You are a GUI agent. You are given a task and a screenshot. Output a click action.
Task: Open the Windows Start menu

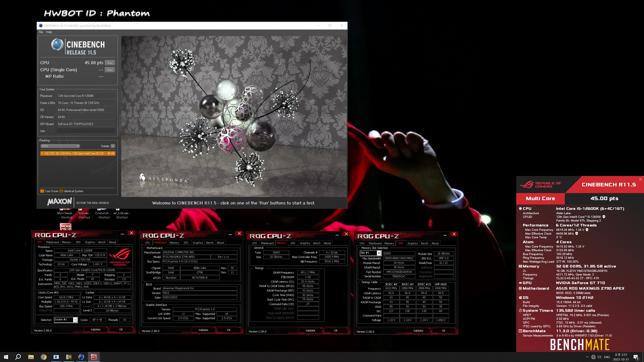(x=6, y=357)
